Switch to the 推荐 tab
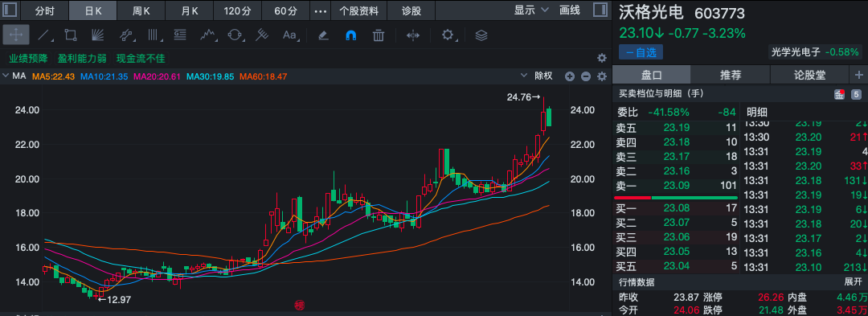 pos(730,76)
